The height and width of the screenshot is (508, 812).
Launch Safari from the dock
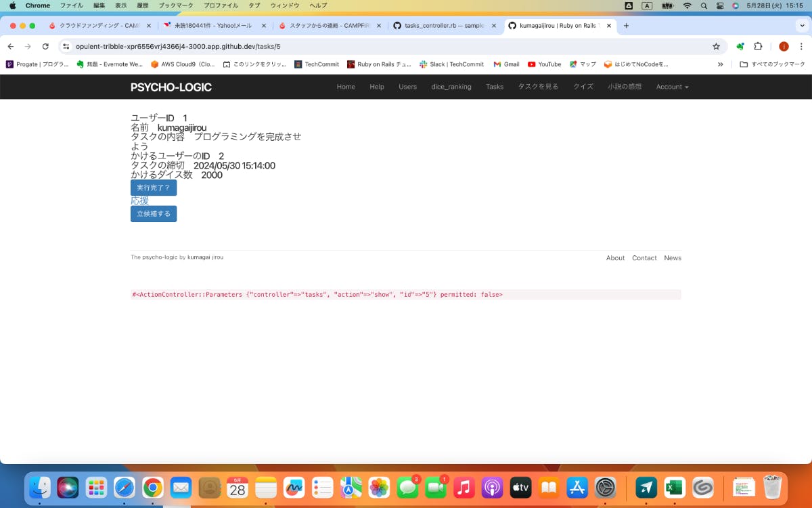point(125,487)
